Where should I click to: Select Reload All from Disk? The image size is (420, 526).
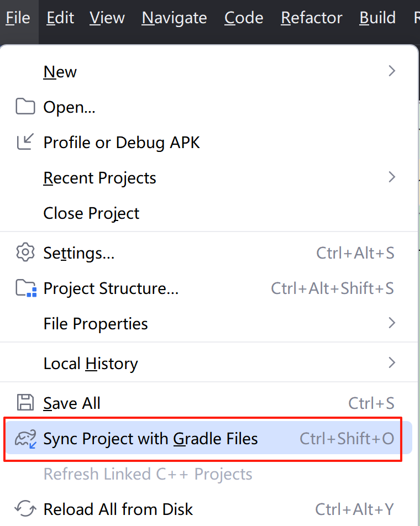coord(118,509)
